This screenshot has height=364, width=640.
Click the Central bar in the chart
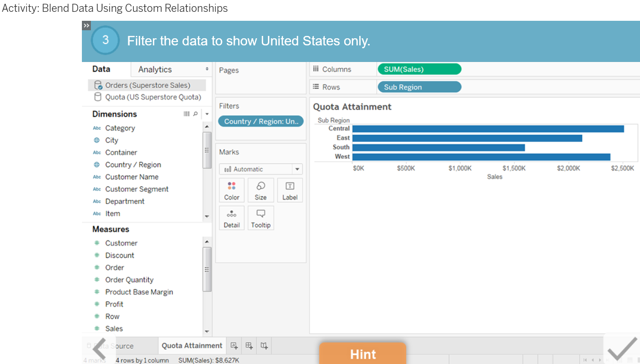(488, 129)
